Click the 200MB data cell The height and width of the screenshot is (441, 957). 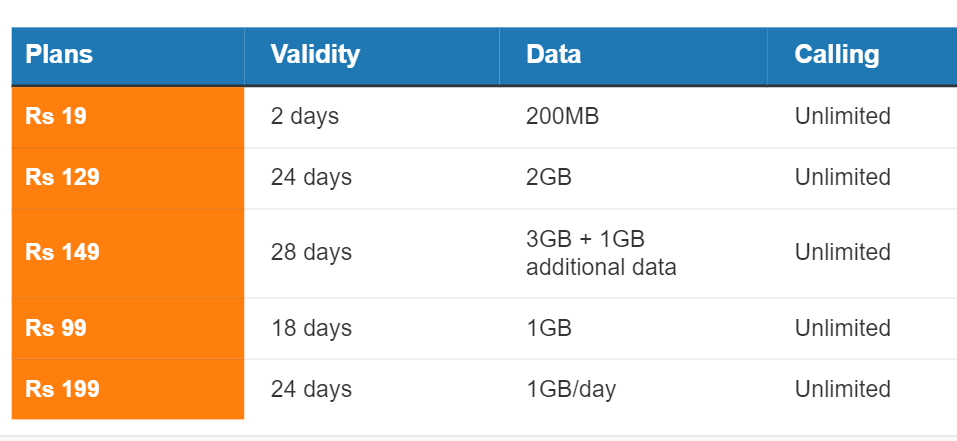pos(562,117)
